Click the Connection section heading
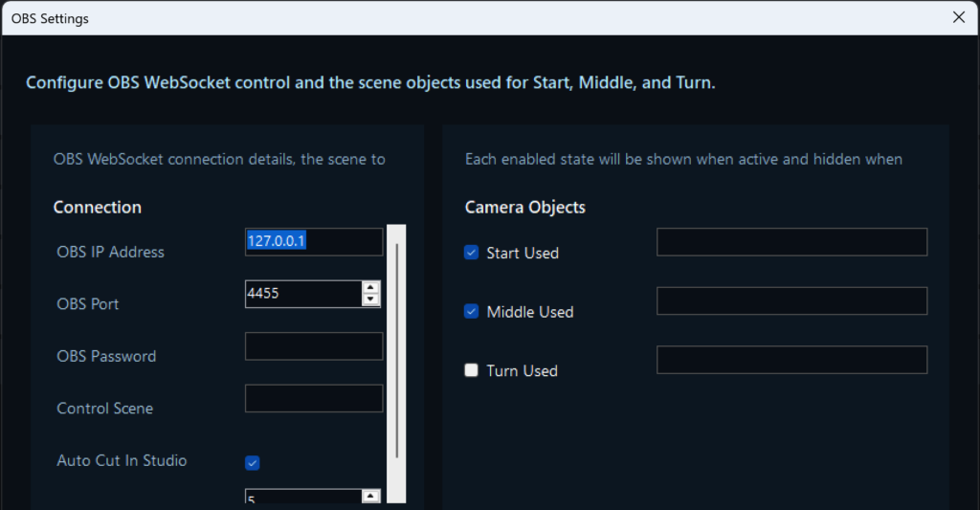This screenshot has height=510, width=980. tap(97, 207)
